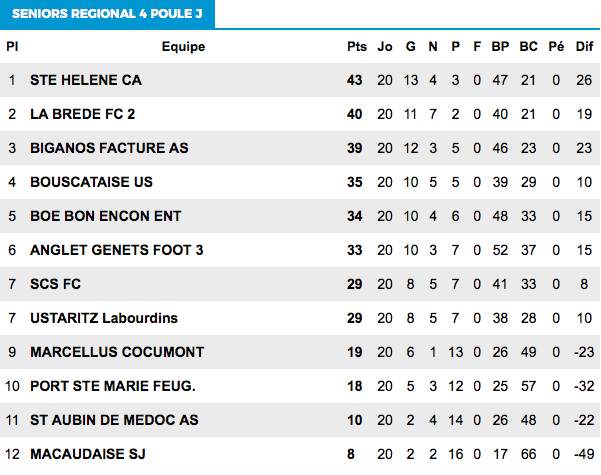Click the Pl column header
This screenshot has height=475, width=601.
(x=12, y=47)
